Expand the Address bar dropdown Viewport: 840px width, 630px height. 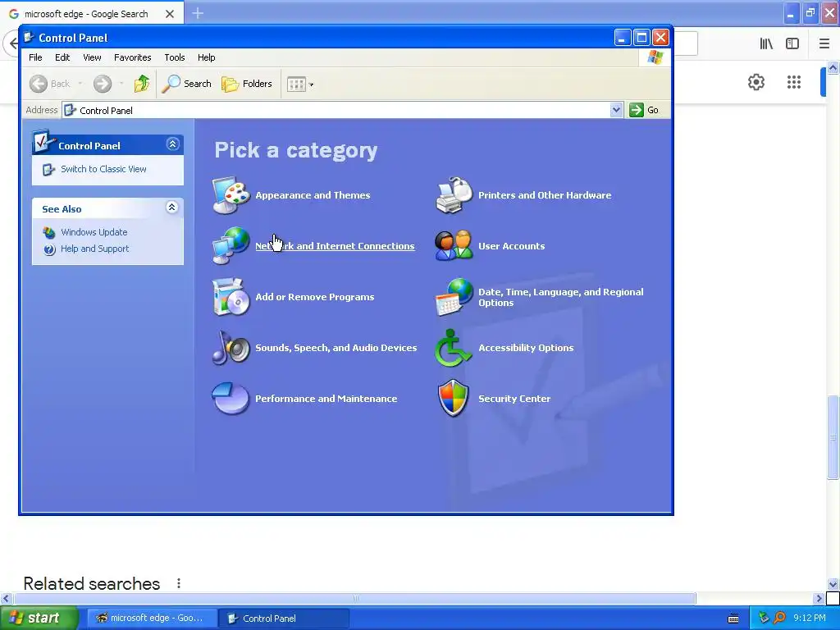[616, 110]
